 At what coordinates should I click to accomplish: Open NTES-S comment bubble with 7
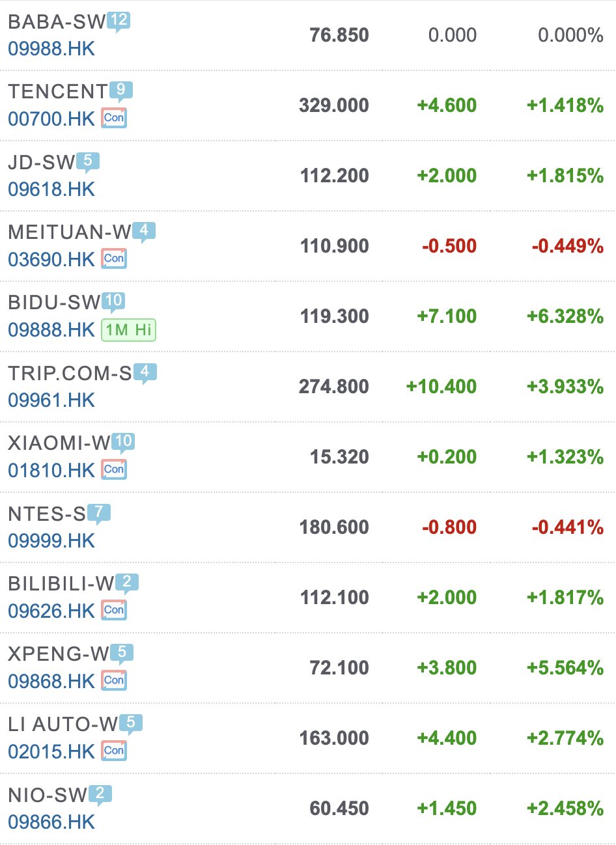pos(98,512)
